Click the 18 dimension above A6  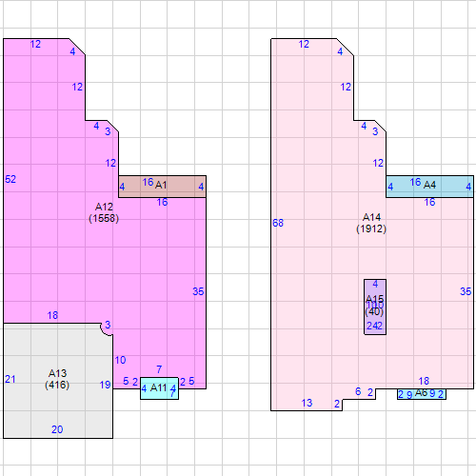(x=424, y=381)
